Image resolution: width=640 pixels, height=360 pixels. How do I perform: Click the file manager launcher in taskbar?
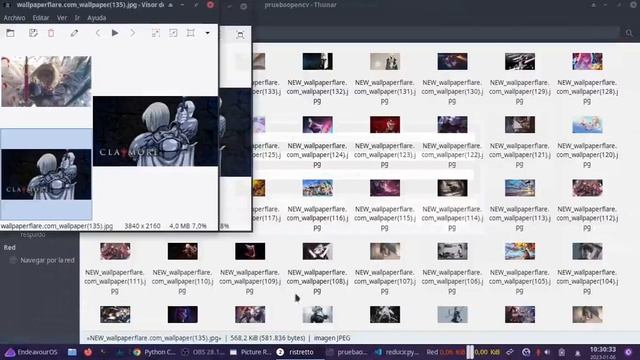tap(72, 352)
